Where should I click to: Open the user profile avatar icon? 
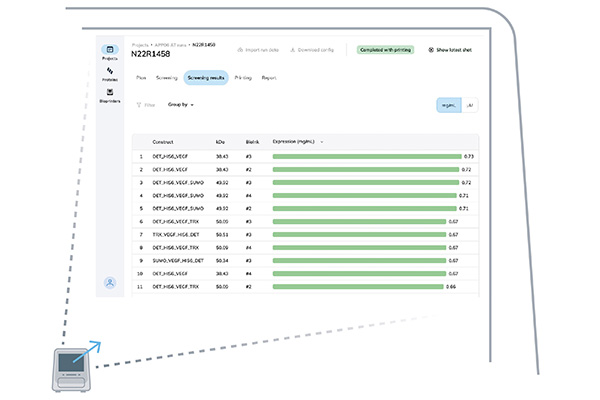coord(110,283)
